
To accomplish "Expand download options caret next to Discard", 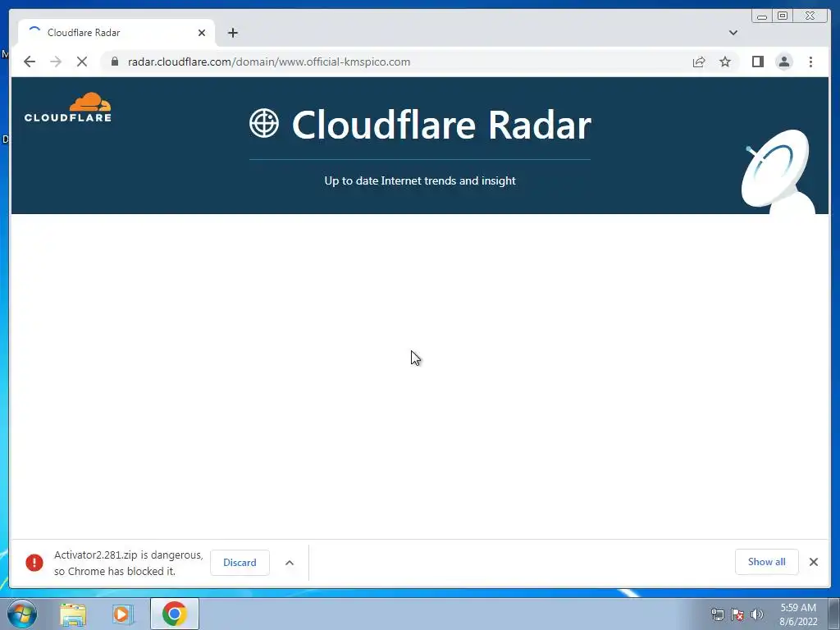I will click(x=290, y=563).
